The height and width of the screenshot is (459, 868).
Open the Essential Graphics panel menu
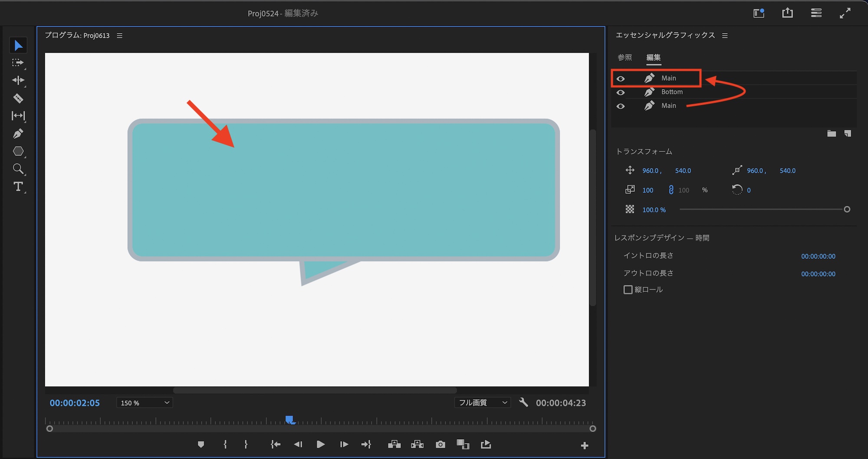(725, 36)
